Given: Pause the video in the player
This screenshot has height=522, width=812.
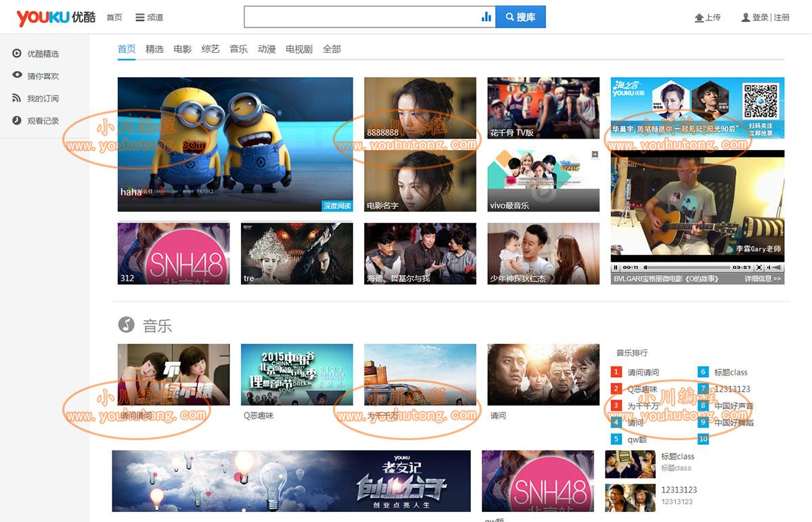Looking at the screenshot, I should 616,268.
